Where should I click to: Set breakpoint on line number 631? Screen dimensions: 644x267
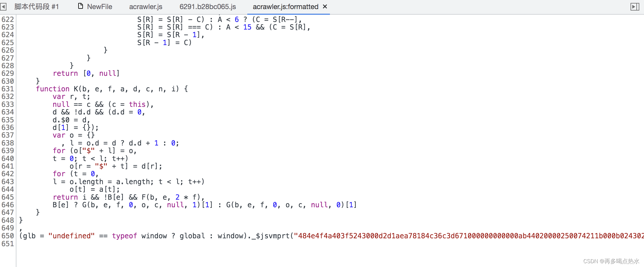pyautogui.click(x=8, y=89)
